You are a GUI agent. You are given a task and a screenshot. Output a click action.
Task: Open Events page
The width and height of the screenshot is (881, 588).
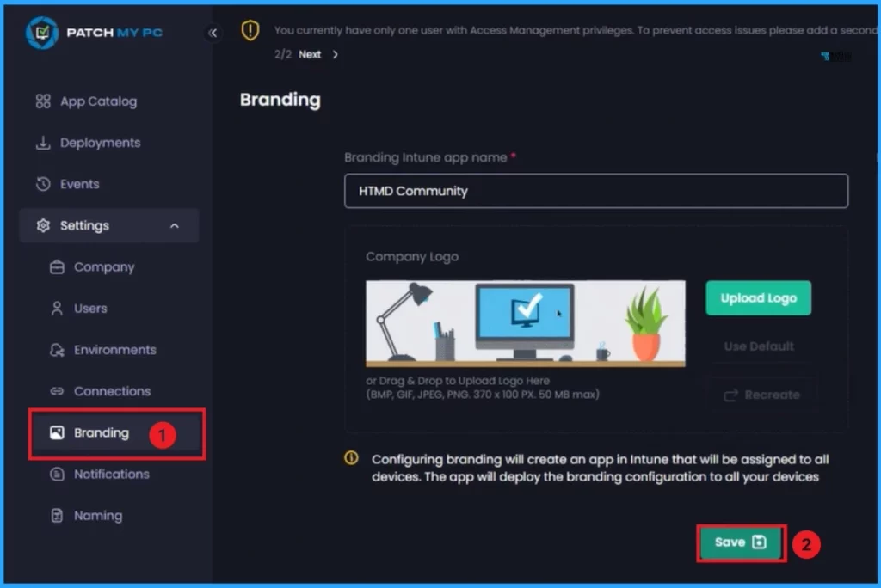coord(79,184)
